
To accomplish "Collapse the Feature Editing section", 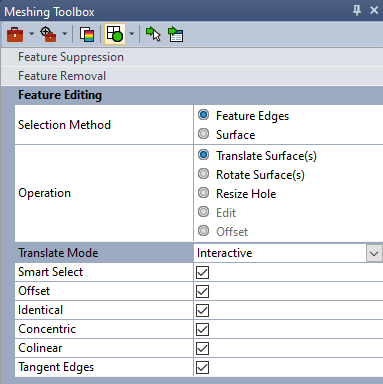I will pyautogui.click(x=192, y=95).
